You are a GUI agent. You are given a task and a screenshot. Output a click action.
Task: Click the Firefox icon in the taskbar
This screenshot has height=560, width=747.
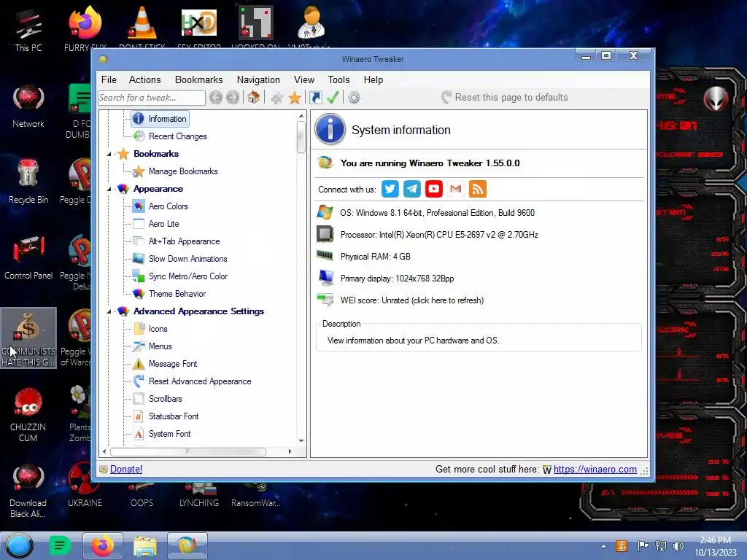click(103, 545)
